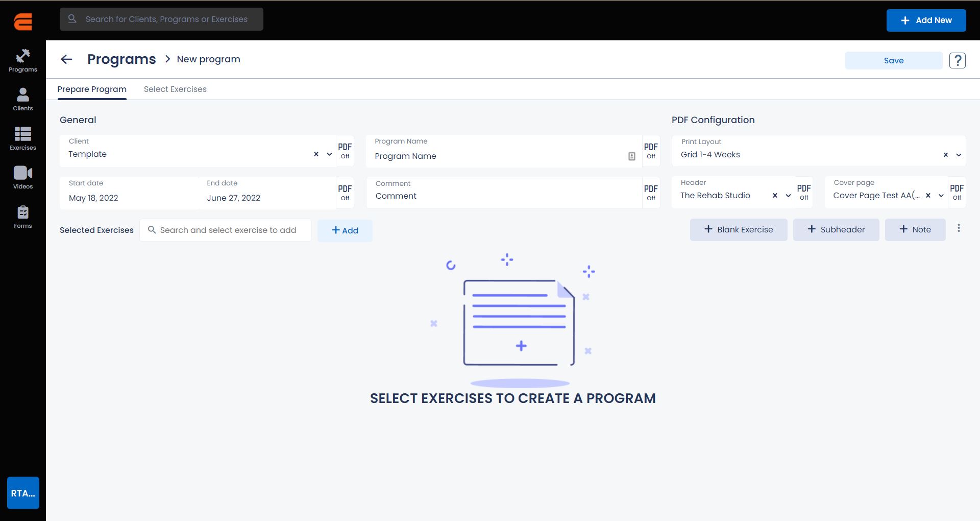This screenshot has height=521, width=980.
Task: Open Forms from the sidebar
Action: pos(23,217)
